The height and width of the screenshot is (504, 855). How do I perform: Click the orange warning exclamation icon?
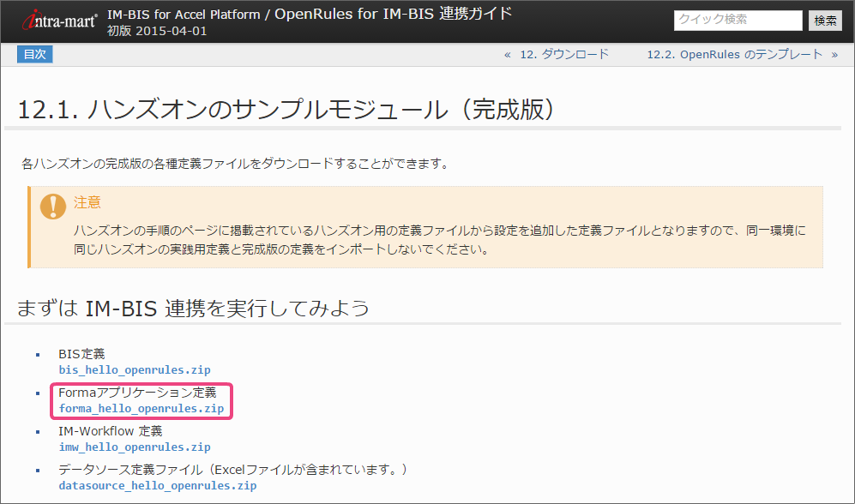click(53, 207)
